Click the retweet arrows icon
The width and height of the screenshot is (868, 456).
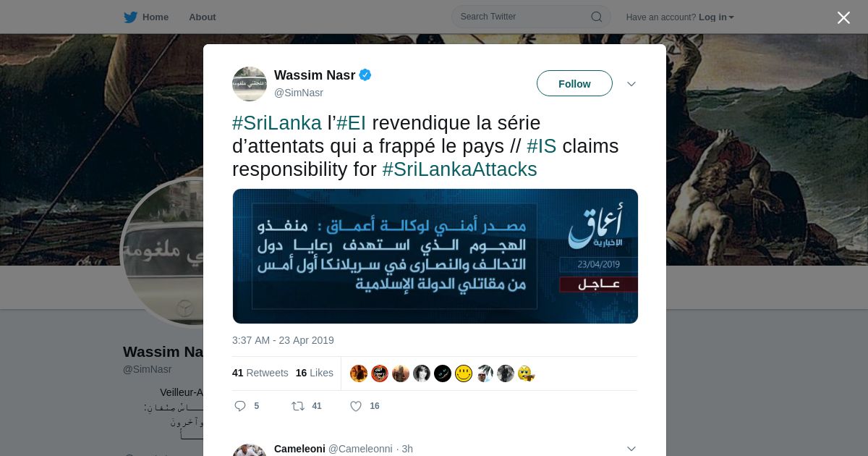pyautogui.click(x=298, y=406)
